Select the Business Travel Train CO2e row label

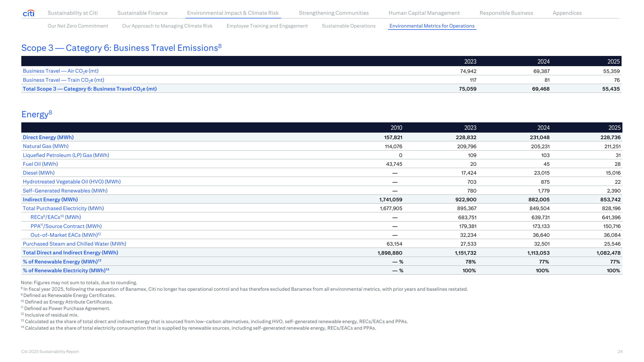63,80
